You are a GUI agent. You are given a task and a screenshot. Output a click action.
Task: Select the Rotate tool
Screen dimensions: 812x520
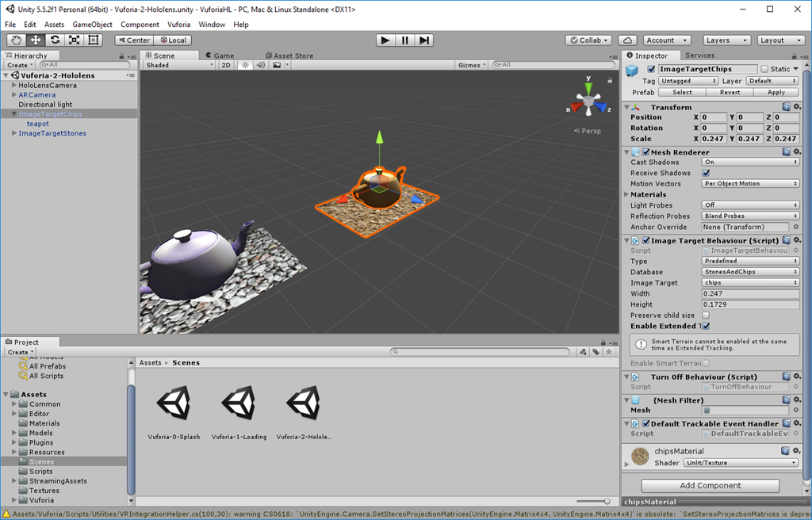[x=55, y=40]
